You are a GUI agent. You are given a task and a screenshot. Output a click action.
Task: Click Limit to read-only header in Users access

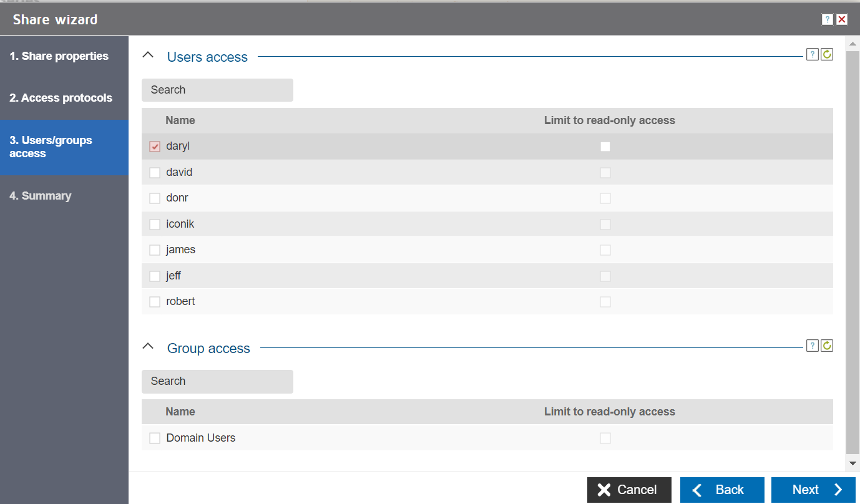point(610,120)
